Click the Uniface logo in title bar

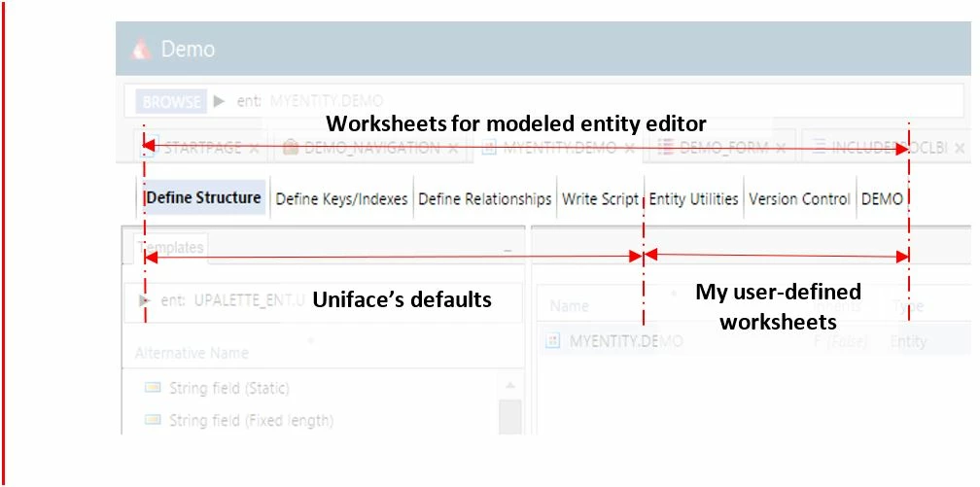(141, 49)
